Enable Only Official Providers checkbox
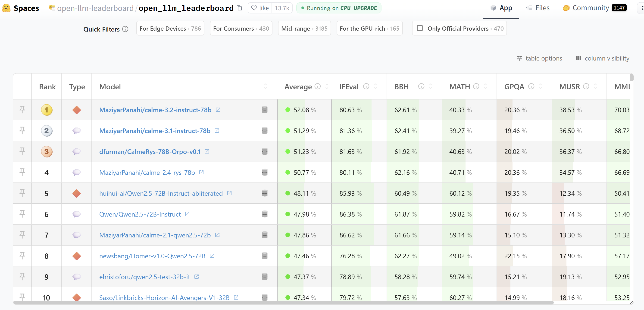644x310 pixels. coord(420,28)
